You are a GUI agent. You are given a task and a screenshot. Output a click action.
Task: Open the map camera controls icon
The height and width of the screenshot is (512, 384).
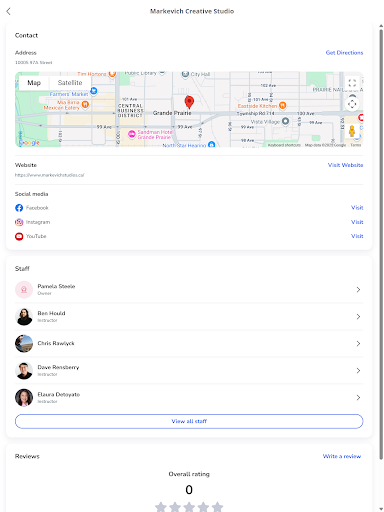pos(352,104)
